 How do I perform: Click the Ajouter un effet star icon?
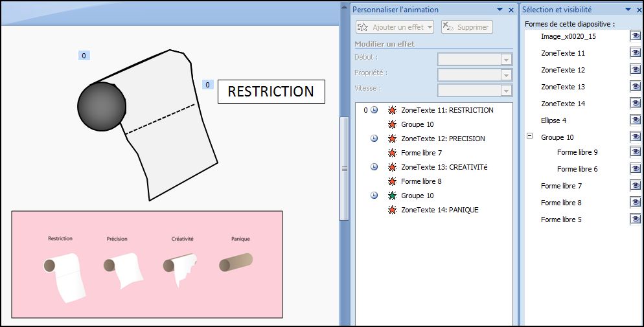pos(363,27)
